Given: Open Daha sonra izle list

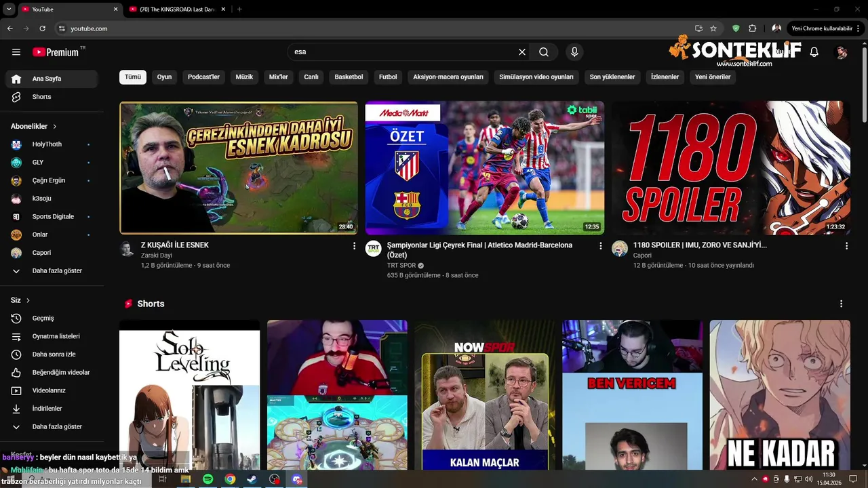Looking at the screenshot, I should pyautogui.click(x=52, y=354).
